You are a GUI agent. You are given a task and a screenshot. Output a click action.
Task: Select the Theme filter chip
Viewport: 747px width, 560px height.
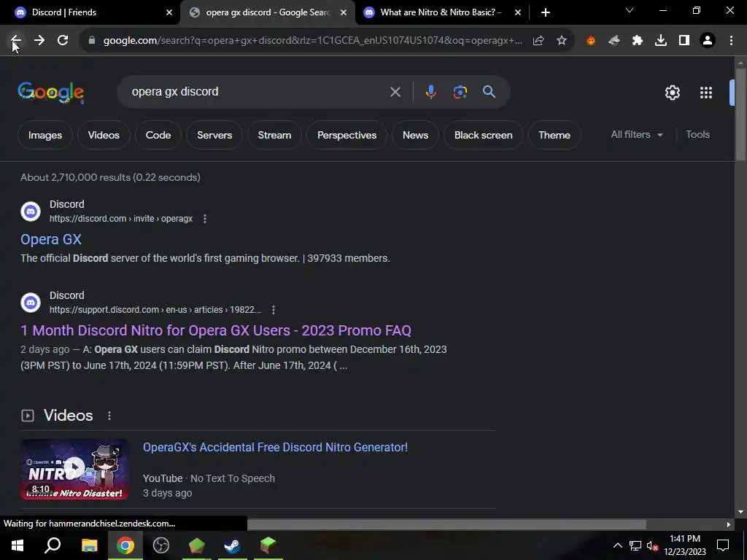pos(554,135)
